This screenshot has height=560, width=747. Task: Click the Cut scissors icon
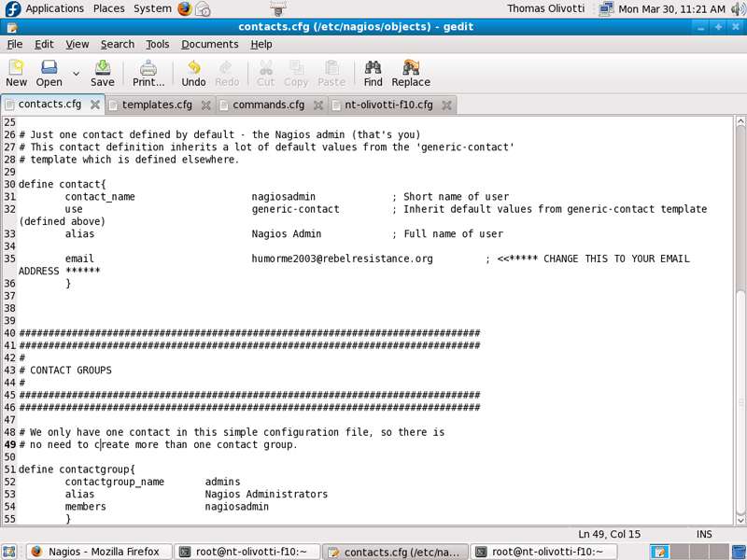[x=266, y=74]
